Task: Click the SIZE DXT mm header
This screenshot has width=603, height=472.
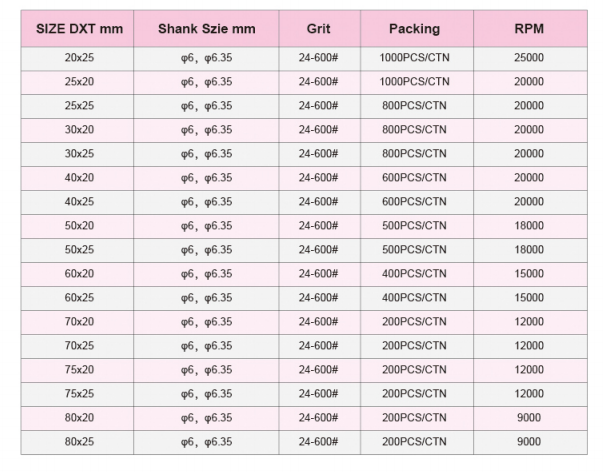Action: click(79, 29)
